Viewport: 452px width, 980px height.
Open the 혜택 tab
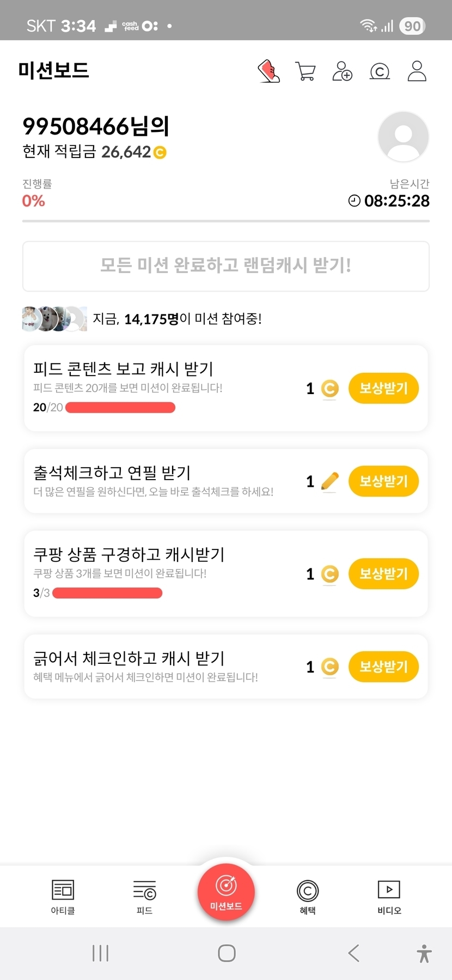pos(308,897)
